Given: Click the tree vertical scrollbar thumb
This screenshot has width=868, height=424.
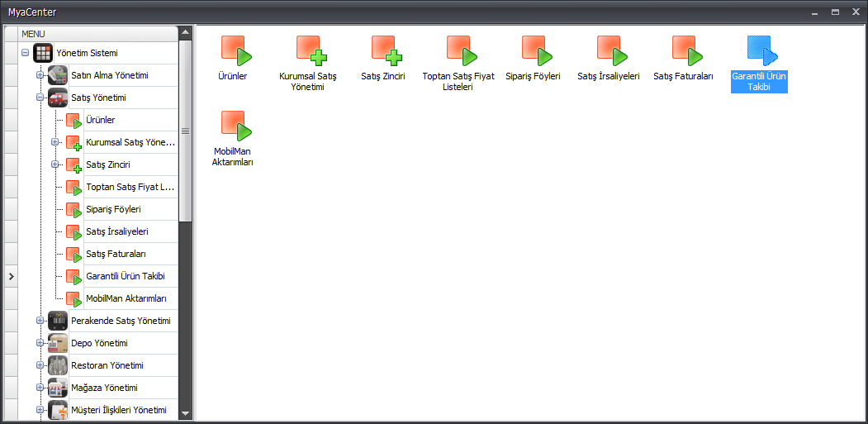Looking at the screenshot, I should [186, 131].
